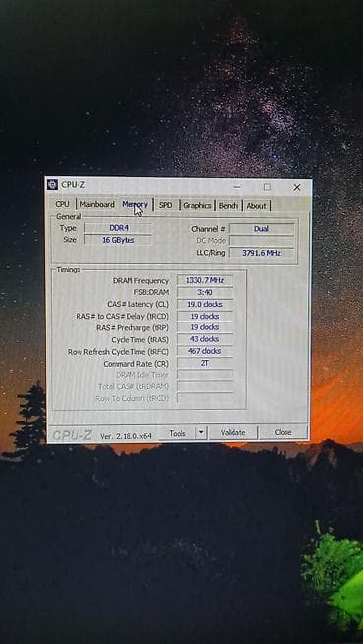Viewport: 363px width, 644px height.
Task: Click the Tools button
Action: 178,433
